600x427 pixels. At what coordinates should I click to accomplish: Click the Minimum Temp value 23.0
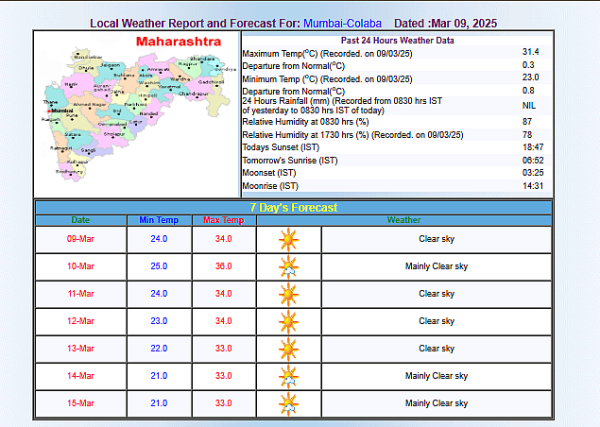click(x=530, y=77)
